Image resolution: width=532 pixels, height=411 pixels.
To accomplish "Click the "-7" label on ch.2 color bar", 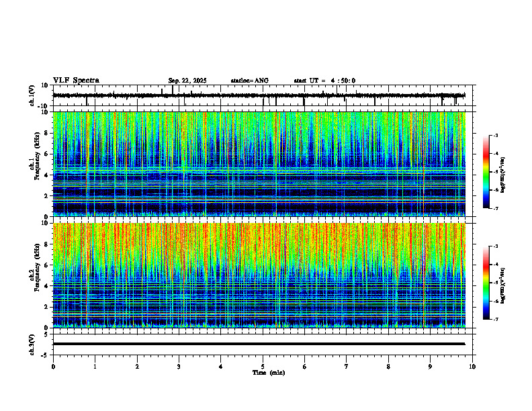I will coord(495,319).
